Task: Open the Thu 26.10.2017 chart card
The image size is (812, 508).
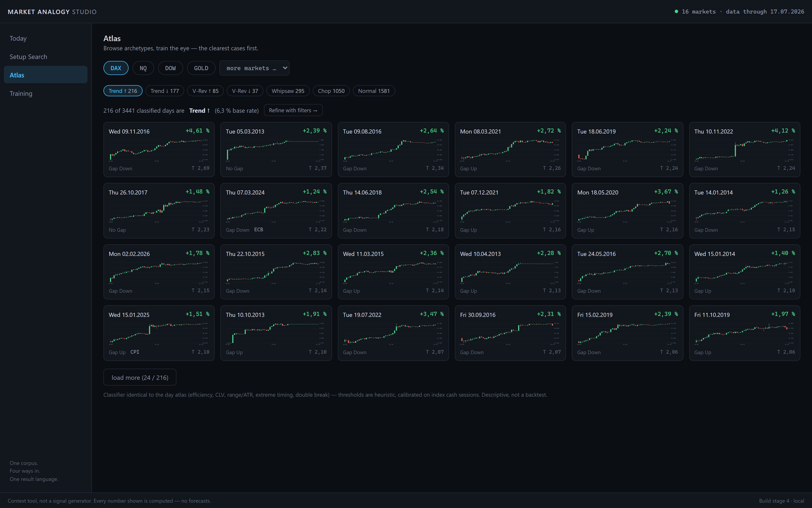Action: 159,211
